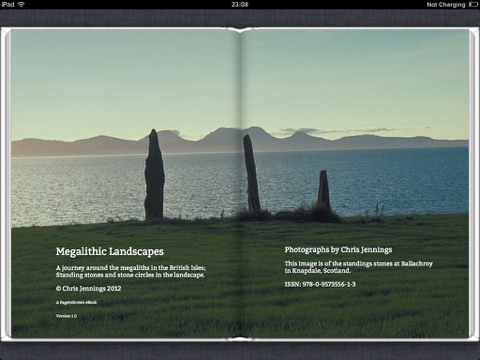
Task: Tap the Wi-Fi icon in status bar
Action: click(21, 4)
